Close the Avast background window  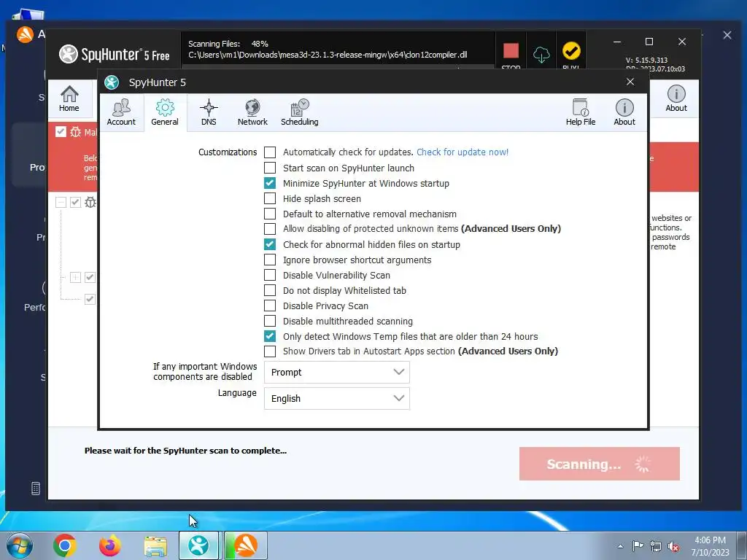point(727,35)
